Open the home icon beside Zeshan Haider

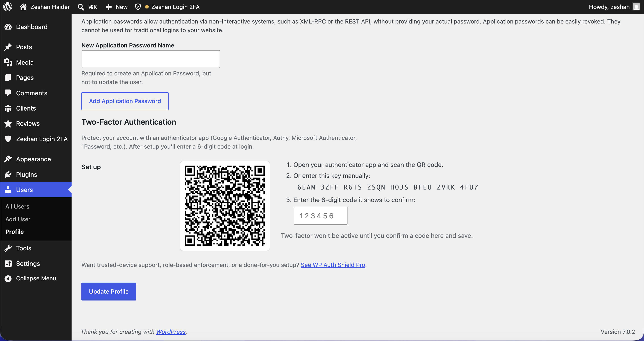tap(23, 7)
